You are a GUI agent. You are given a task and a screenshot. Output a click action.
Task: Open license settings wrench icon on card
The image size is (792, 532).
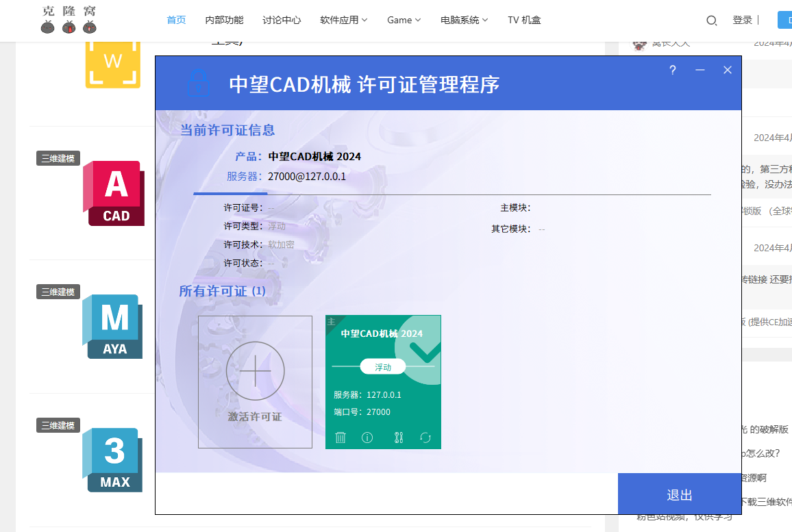pos(399,438)
